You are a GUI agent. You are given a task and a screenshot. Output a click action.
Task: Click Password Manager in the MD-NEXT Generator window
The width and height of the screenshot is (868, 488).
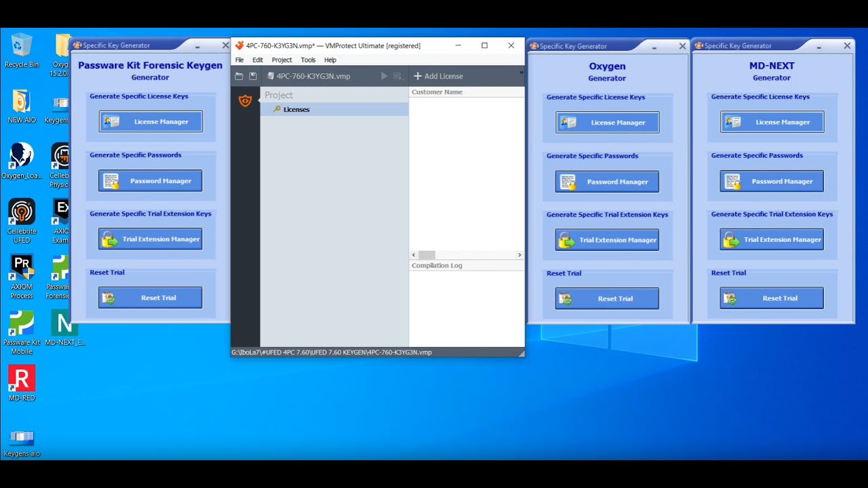[x=772, y=181]
